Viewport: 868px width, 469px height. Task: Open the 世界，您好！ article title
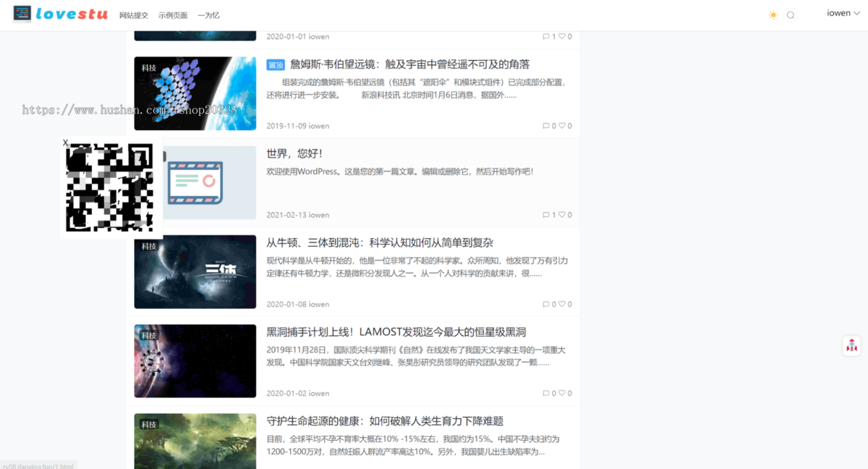click(294, 153)
